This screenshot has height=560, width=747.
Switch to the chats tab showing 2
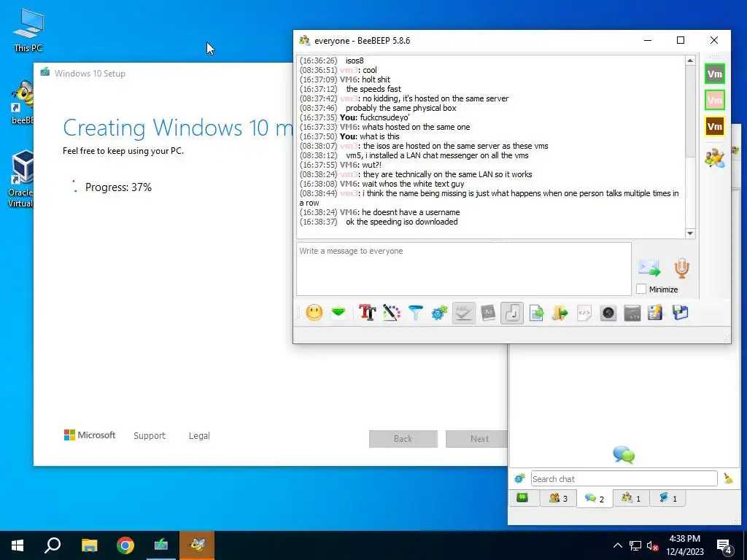(594, 498)
